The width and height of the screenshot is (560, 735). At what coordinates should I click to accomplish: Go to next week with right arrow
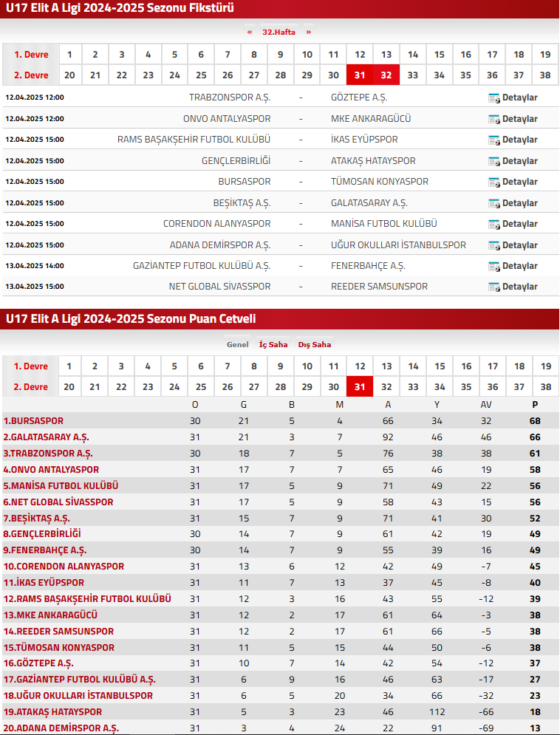308,32
